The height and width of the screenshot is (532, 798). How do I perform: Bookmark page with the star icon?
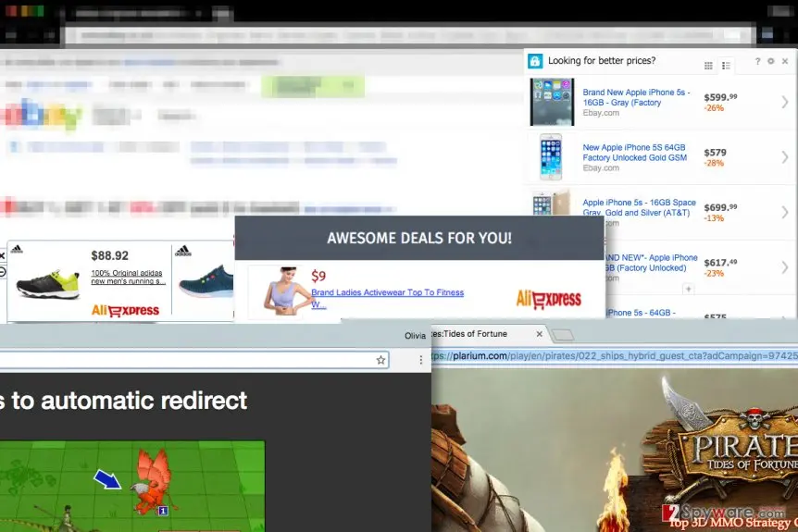tap(380, 360)
